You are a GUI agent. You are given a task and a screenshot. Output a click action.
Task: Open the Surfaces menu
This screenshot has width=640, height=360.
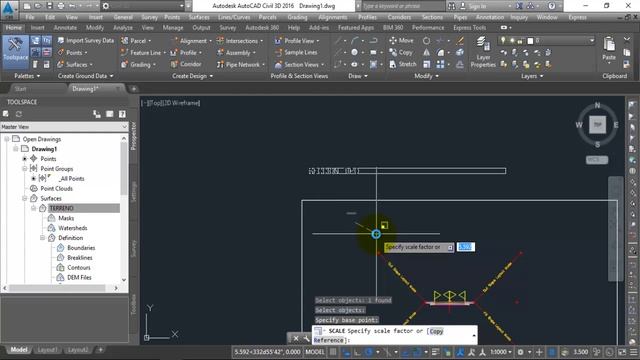tap(199, 17)
